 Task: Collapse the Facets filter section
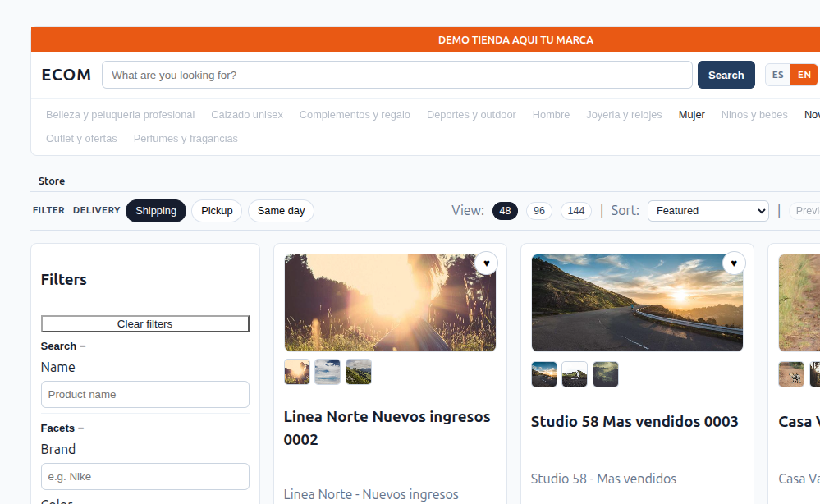coord(62,428)
